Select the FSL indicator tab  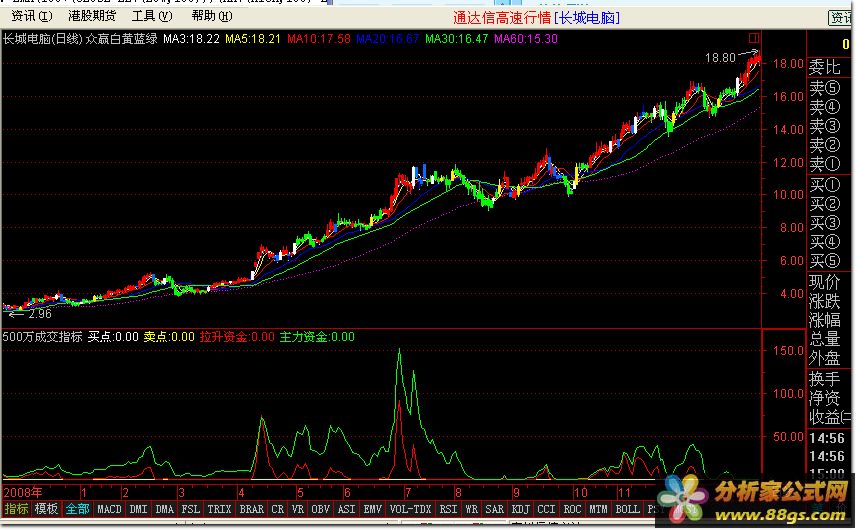[191, 509]
